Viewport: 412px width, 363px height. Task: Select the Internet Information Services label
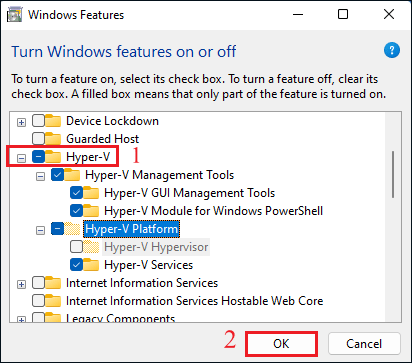[x=142, y=283]
